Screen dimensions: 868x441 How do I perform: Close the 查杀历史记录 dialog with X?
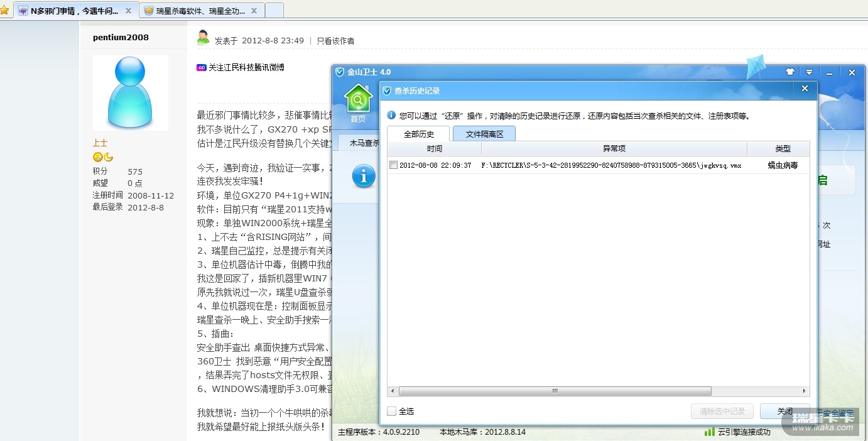805,89
